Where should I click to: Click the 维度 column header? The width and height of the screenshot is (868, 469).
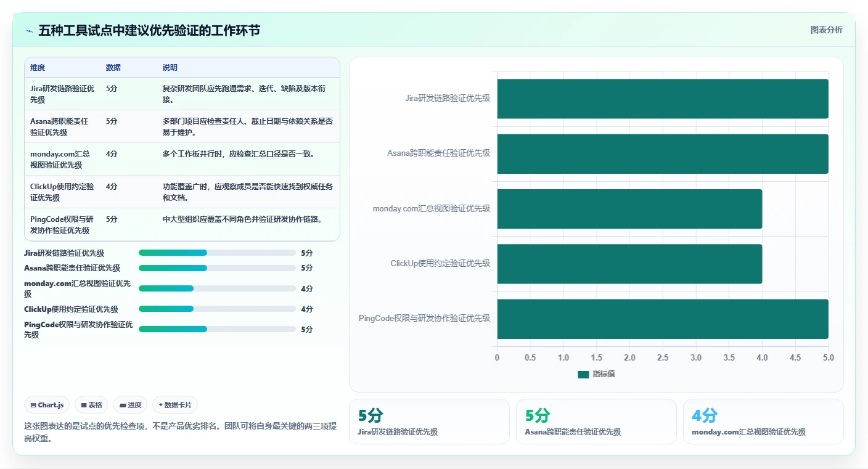[38, 68]
